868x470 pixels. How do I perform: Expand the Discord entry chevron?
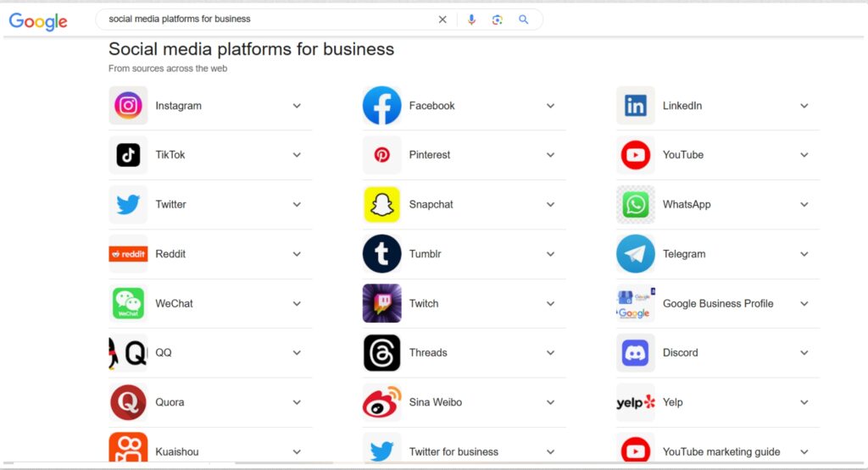coord(804,353)
